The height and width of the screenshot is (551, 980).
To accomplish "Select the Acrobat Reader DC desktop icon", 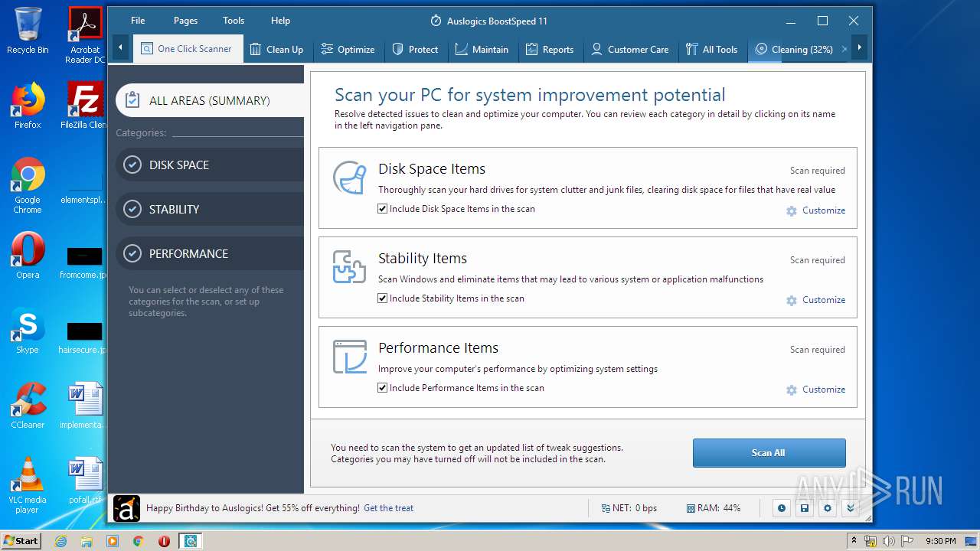I will [85, 35].
